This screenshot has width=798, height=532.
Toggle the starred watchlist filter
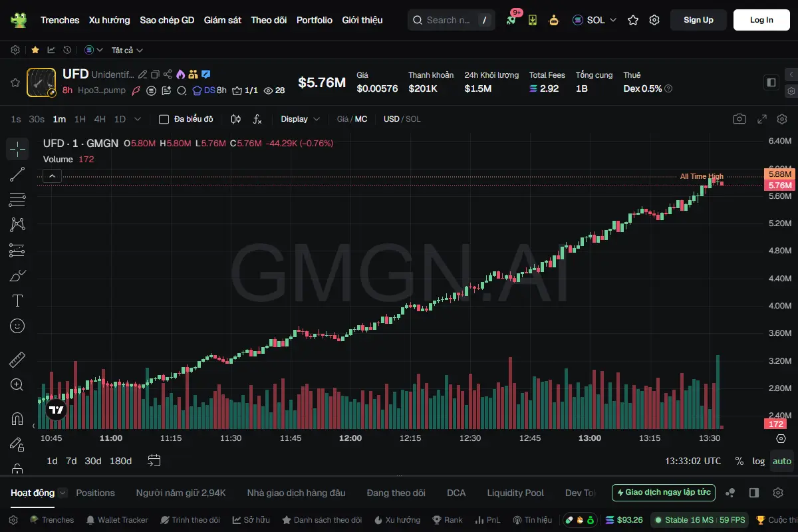click(x=35, y=50)
